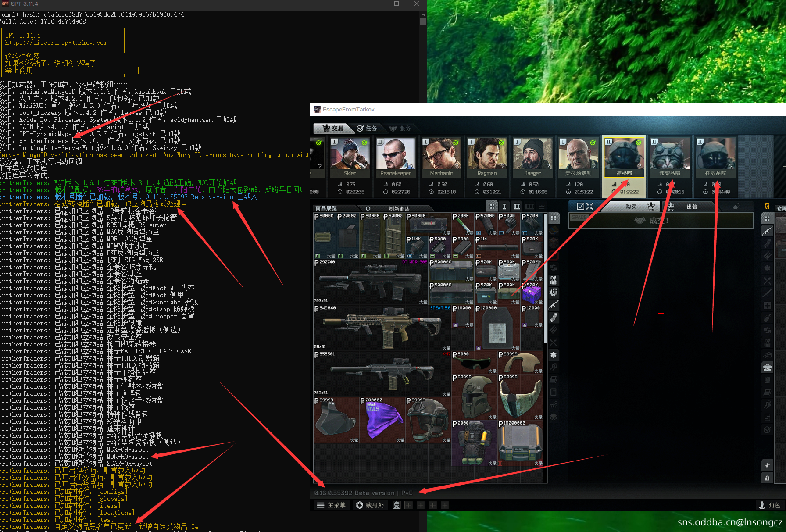The image size is (786, 532).
Task: Open the trader character icon in the bottom bar
Action: tap(397, 505)
